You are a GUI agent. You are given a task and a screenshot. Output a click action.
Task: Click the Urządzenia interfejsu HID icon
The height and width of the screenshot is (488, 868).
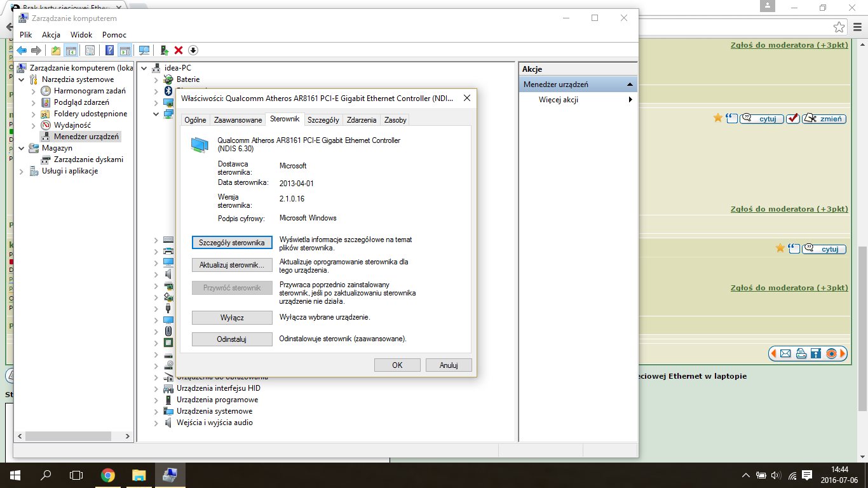168,388
